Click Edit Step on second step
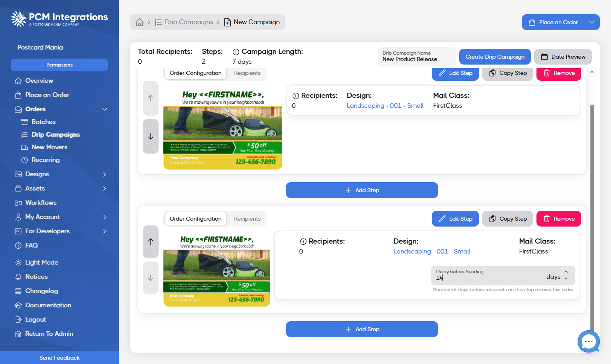 [455, 219]
